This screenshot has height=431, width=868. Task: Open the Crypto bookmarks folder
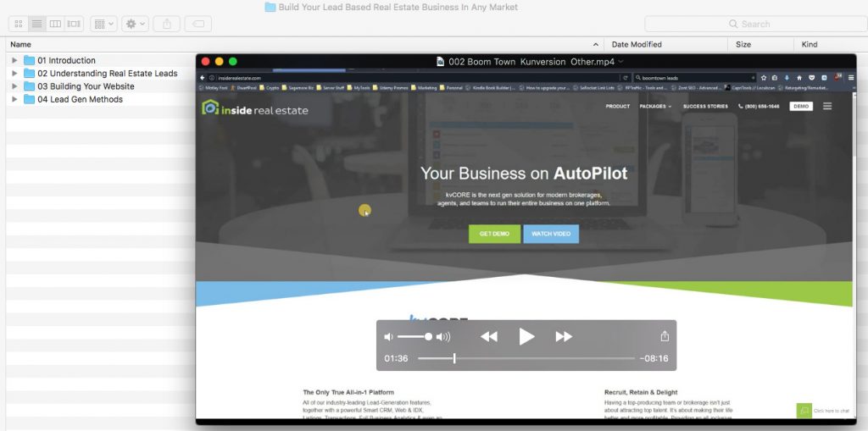tap(269, 87)
